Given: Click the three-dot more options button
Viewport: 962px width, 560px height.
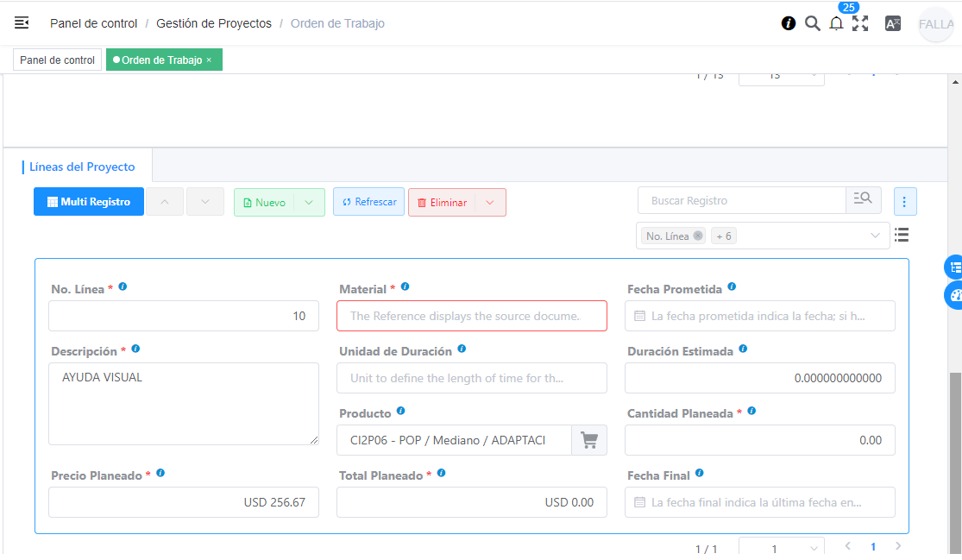Looking at the screenshot, I should [904, 202].
